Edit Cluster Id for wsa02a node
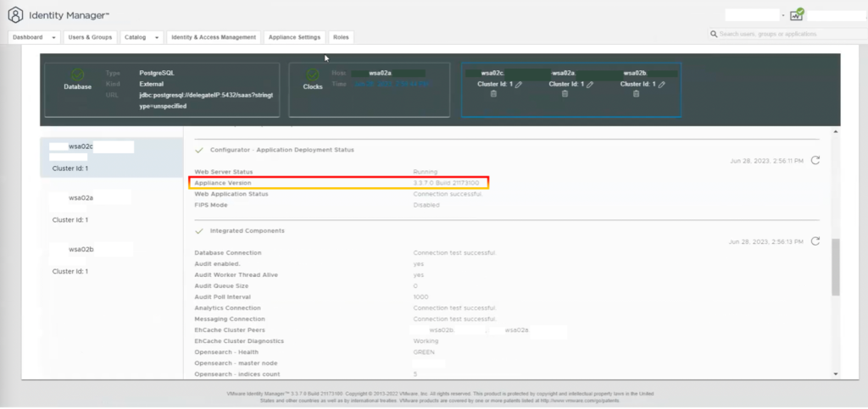 pos(590,85)
